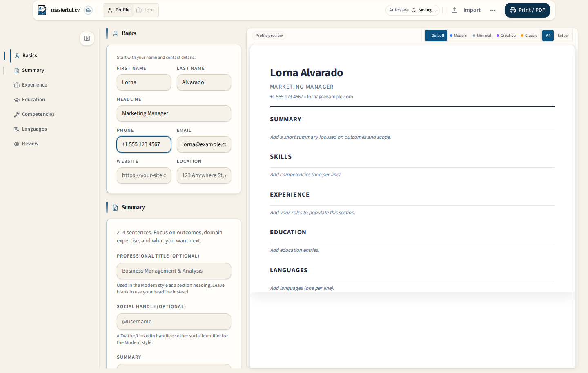Click the masterful.cv logo icon
588x373 pixels.
(x=42, y=10)
